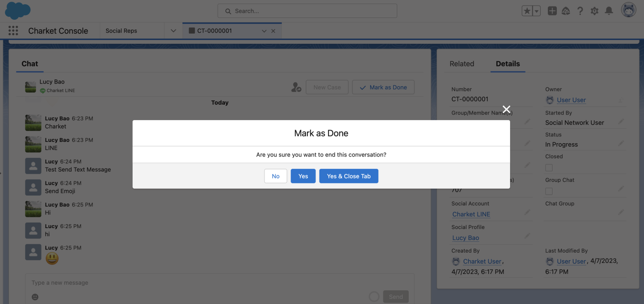
Task: Open the Favorites star icon
Action: coord(527,11)
